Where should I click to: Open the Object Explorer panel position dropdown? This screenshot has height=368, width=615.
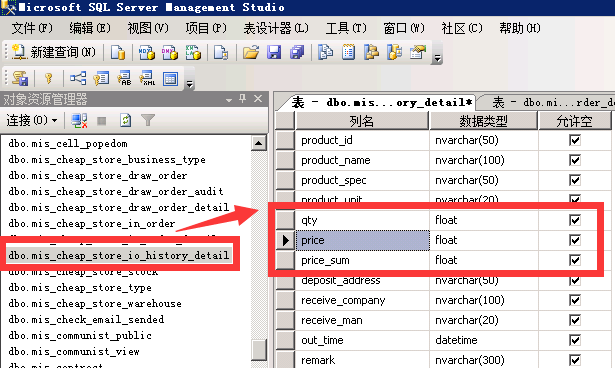(x=229, y=100)
